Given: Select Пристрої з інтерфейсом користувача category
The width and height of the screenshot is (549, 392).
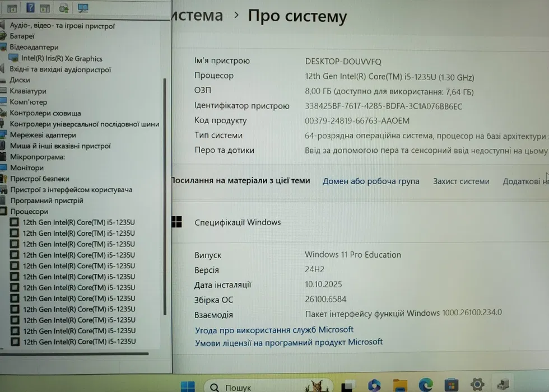Looking at the screenshot, I should 71,189.
